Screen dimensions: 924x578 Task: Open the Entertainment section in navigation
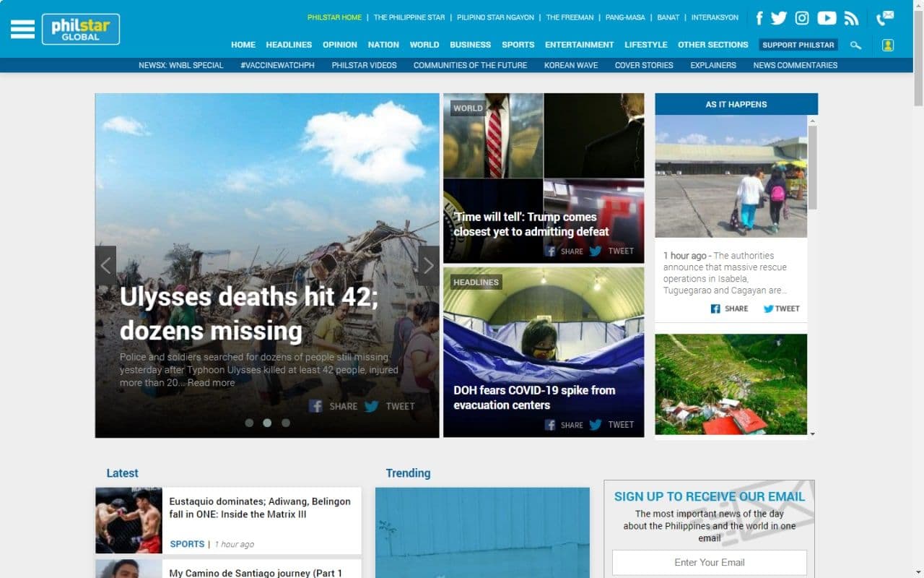[x=579, y=45]
